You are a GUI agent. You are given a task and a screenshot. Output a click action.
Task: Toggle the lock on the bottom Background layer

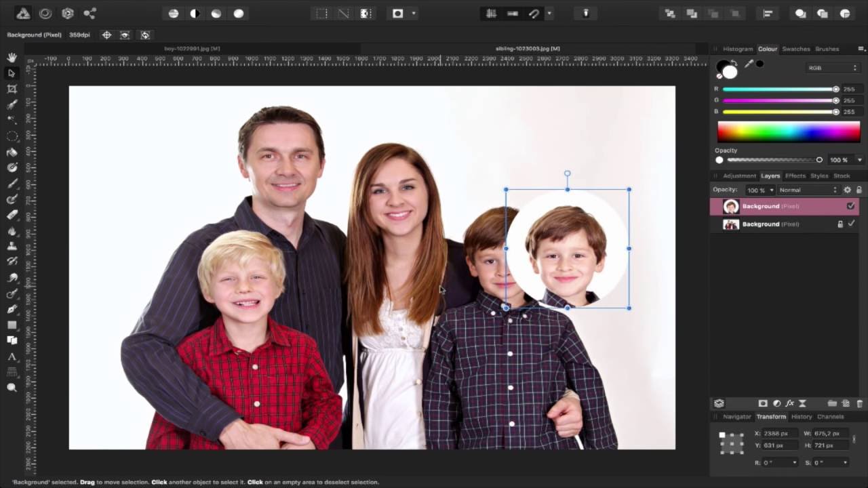[x=840, y=224]
